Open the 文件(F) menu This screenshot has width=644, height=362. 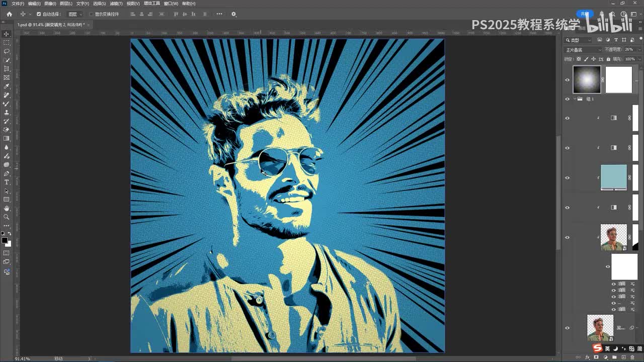[x=18, y=4]
